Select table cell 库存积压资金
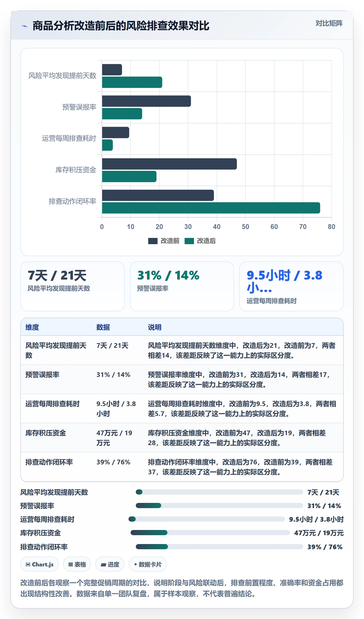364x619 pixels. [46, 433]
